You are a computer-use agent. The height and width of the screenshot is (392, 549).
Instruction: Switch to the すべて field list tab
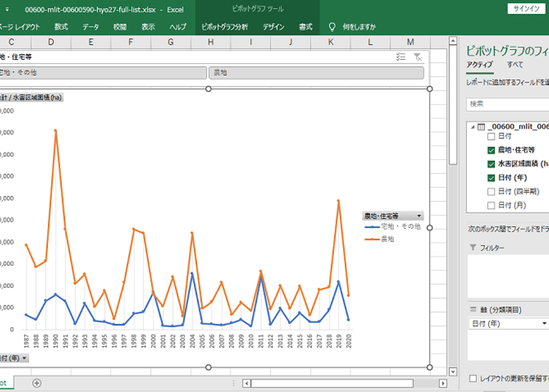(515, 64)
